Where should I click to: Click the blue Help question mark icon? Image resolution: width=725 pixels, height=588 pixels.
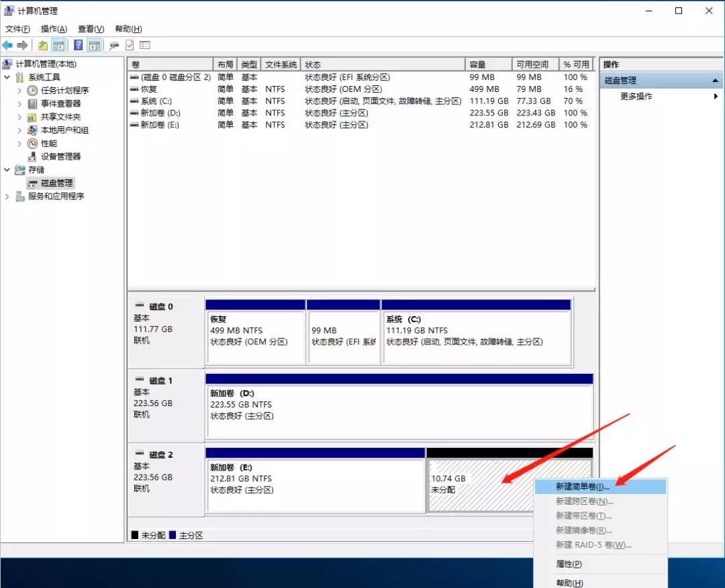click(78, 45)
